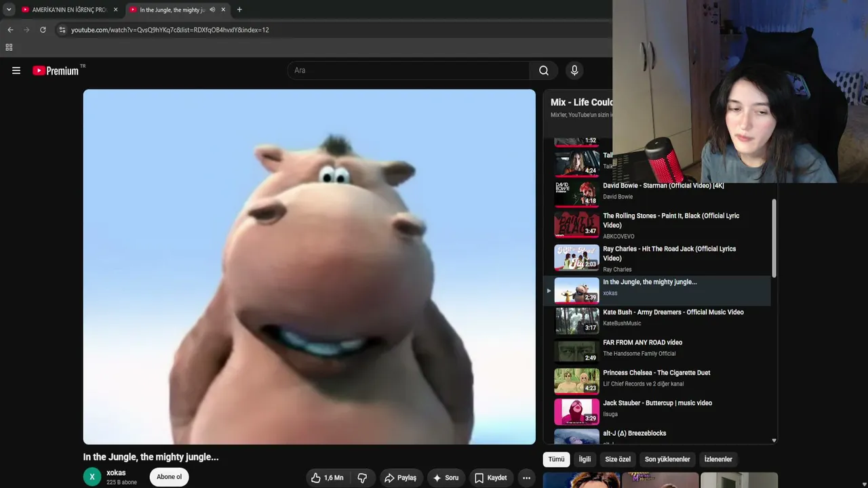This screenshot has height=488, width=868.
Task: View site information icon in address bar
Action: pyautogui.click(x=62, y=30)
